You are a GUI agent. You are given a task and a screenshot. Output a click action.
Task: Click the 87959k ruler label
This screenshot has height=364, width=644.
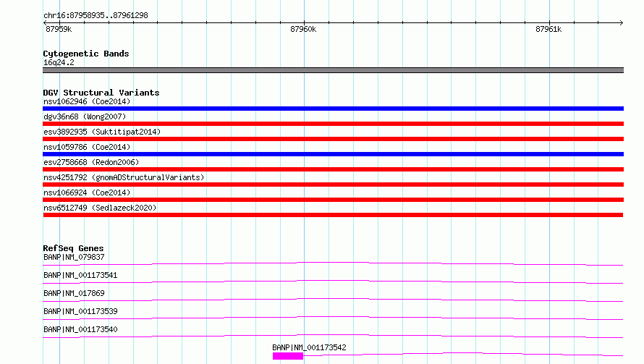tap(59, 29)
